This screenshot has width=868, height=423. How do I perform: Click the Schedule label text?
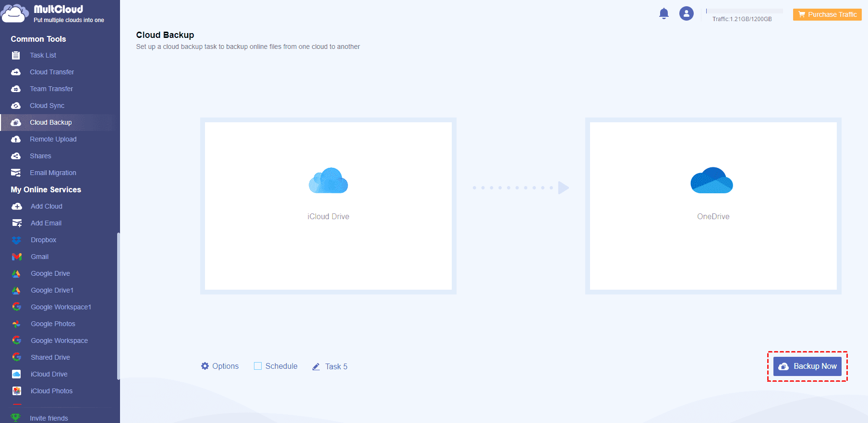[281, 366]
